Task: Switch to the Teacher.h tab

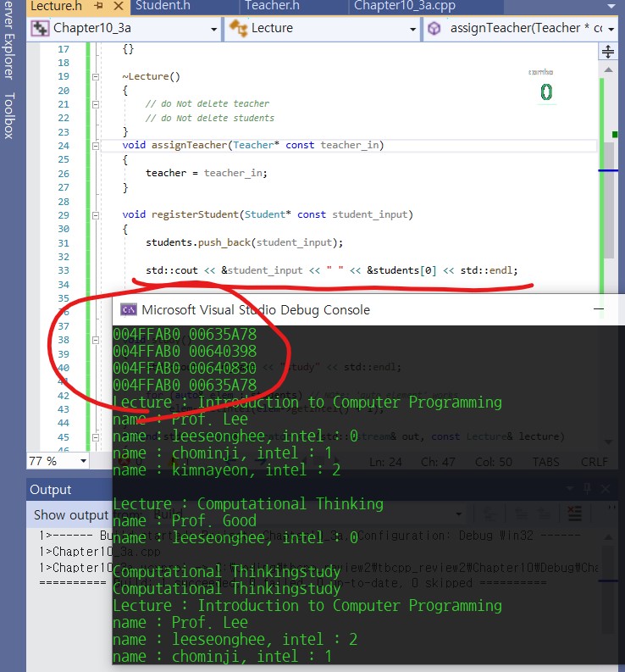Action: [273, 6]
